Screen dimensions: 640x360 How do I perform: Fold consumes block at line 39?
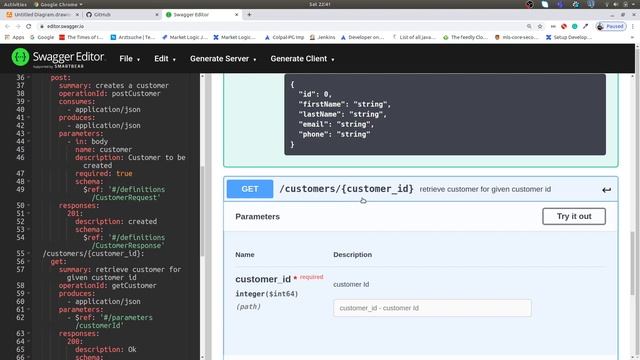[x=29, y=101]
